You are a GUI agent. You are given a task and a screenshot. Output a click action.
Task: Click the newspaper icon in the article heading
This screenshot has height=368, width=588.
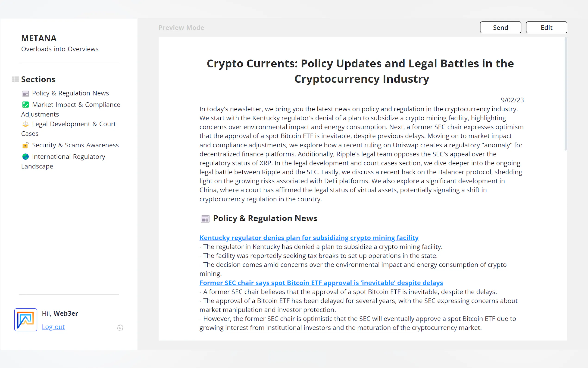(x=205, y=219)
